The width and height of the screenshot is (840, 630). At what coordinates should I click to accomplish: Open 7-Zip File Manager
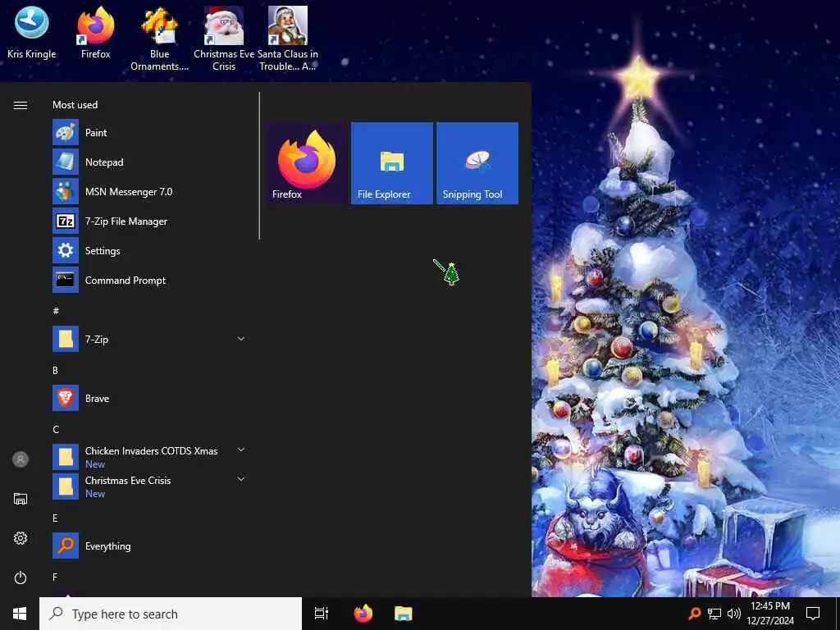pos(150,221)
